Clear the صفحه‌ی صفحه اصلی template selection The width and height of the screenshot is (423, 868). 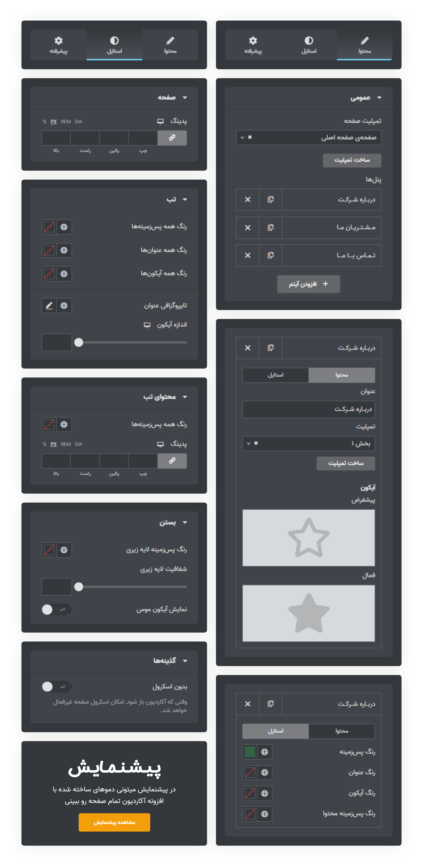[250, 137]
